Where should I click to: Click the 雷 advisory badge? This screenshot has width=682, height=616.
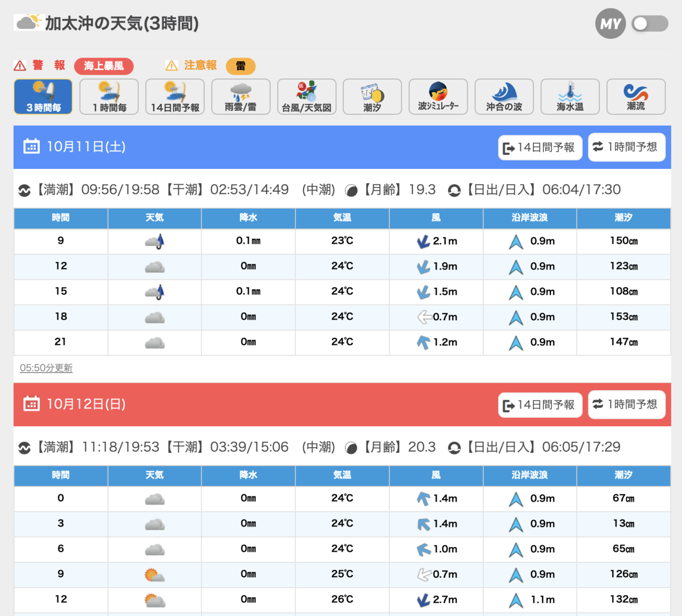click(x=241, y=66)
